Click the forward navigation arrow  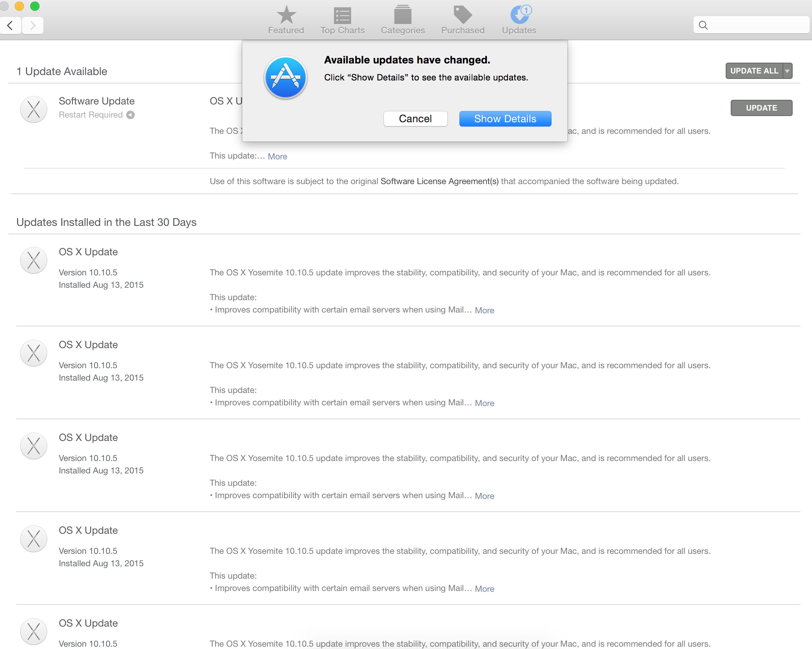(x=33, y=26)
